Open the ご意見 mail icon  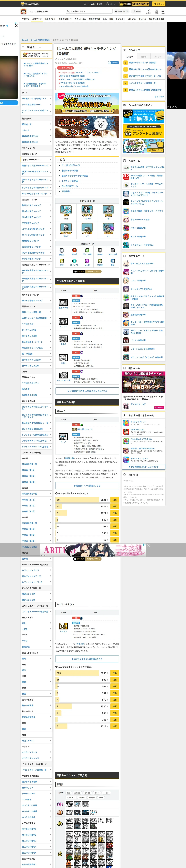[x=156, y=11]
